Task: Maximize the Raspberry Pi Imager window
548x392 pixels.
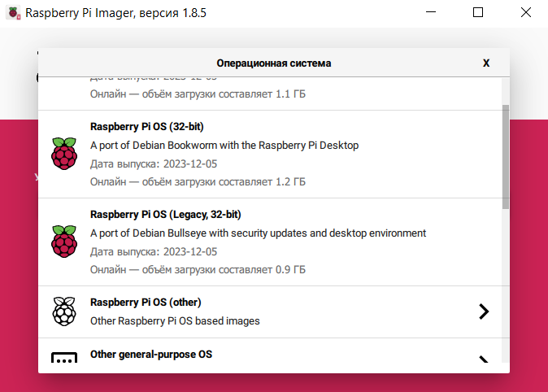Action: (478, 12)
